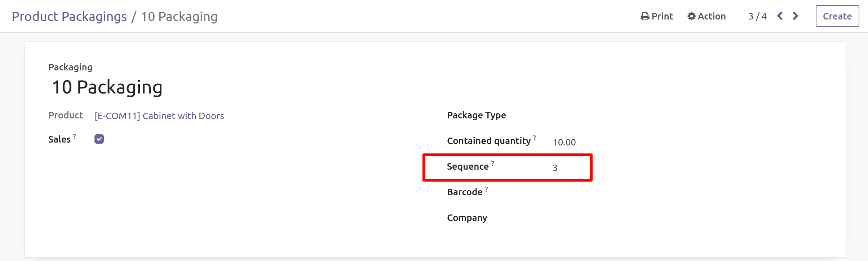This screenshot has width=868, height=261.
Task: Toggle the Sales checkbox
Action: coord(99,139)
